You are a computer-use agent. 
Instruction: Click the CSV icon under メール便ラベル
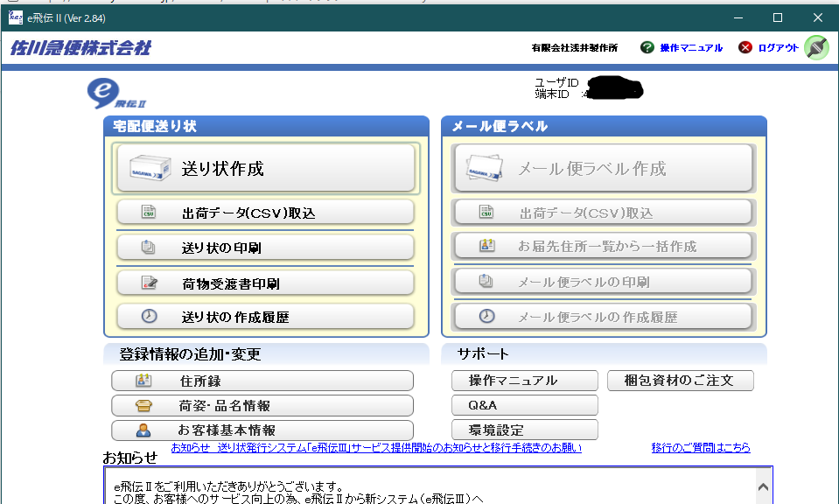[486, 212]
